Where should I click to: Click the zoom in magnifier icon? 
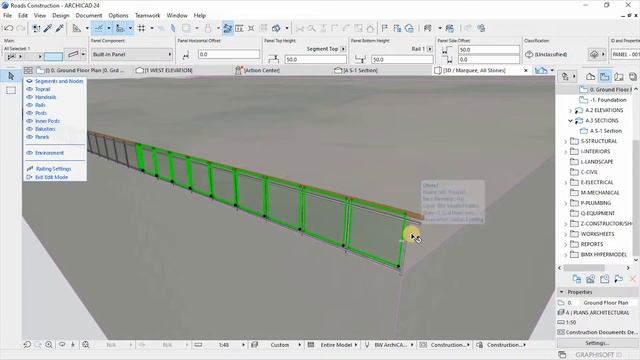[49, 344]
